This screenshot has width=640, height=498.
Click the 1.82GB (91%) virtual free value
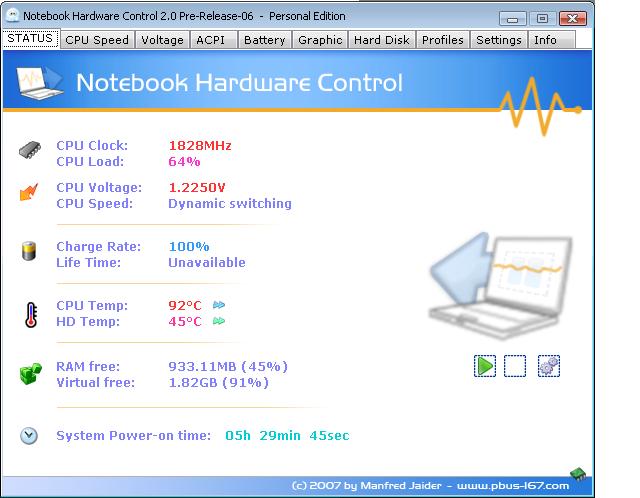click(x=218, y=382)
